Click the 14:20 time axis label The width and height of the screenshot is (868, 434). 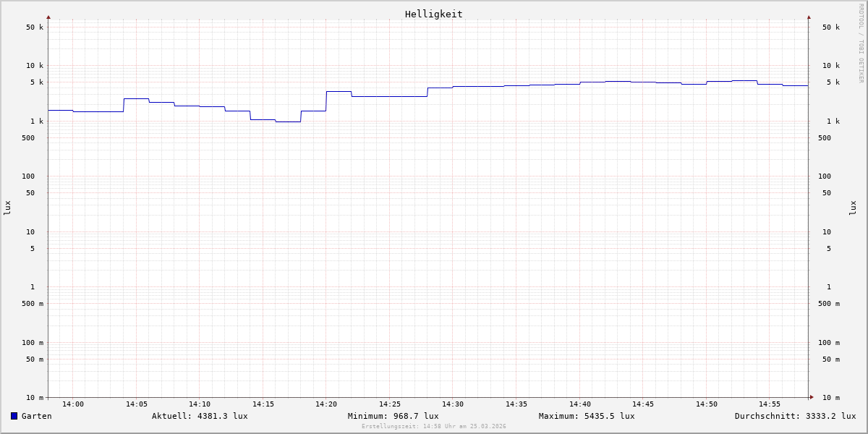(326, 404)
